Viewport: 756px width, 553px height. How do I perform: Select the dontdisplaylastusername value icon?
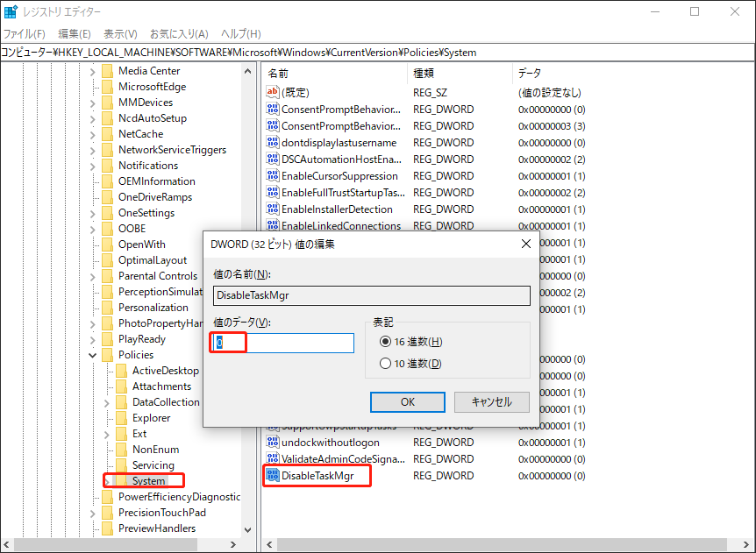coord(275,142)
